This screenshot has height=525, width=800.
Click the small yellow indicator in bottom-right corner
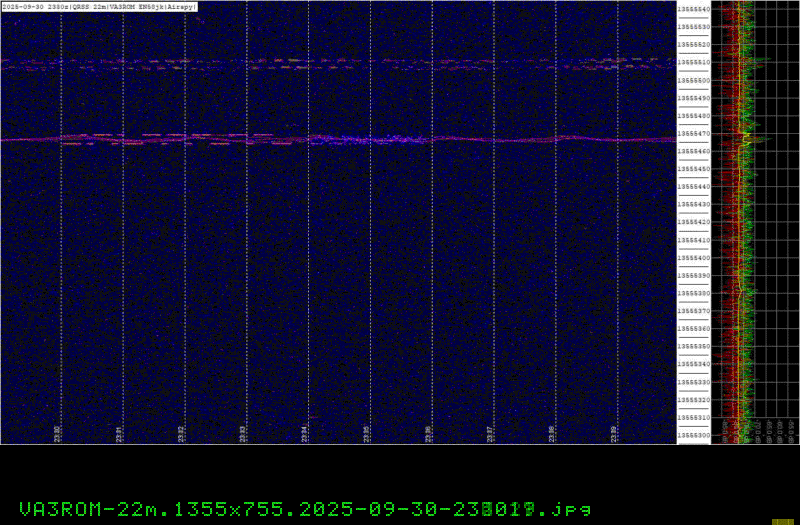click(x=783, y=521)
